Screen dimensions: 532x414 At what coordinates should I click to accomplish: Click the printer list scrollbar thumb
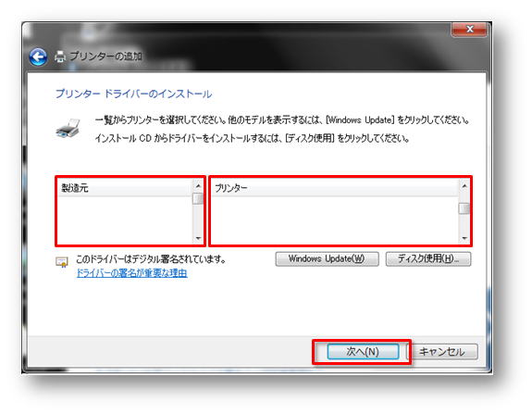point(464,208)
